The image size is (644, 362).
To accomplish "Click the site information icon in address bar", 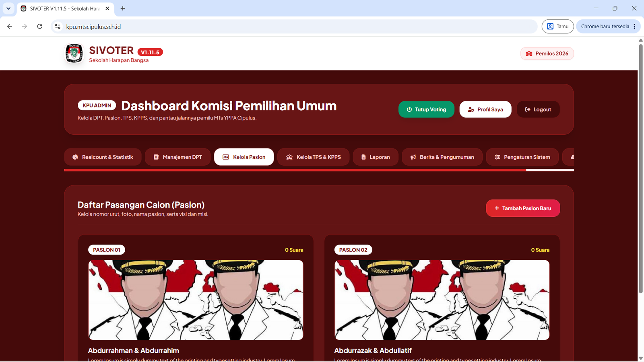I will 58,27.
